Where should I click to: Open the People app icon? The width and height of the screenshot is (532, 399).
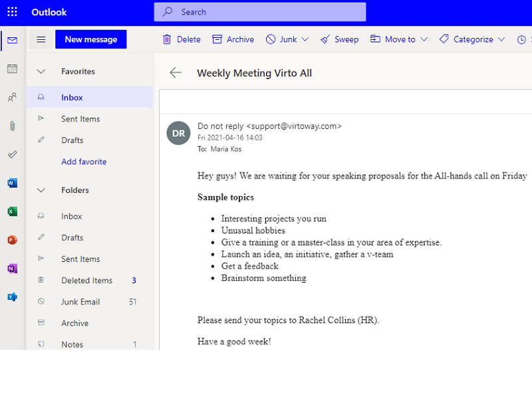11,96
